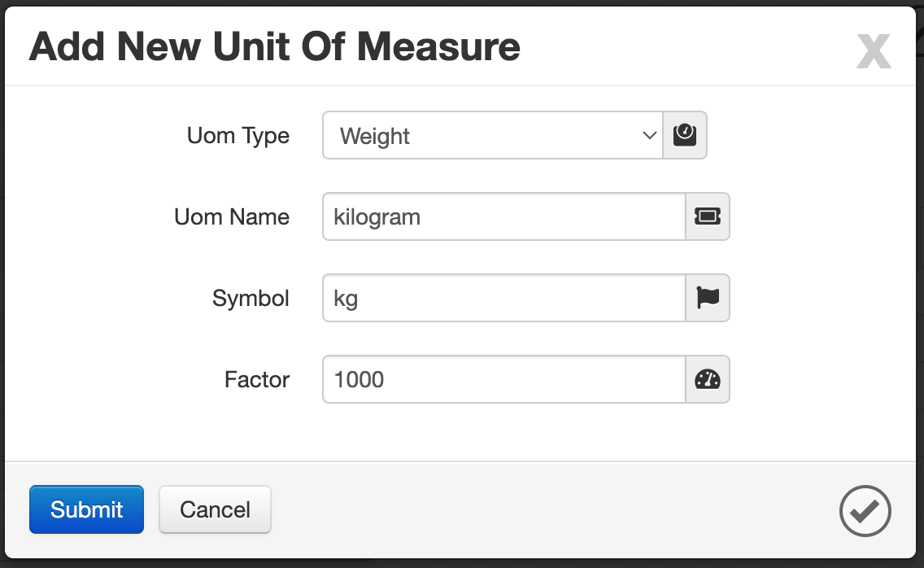Click the weight scale icon beside Uom Type

pos(685,135)
